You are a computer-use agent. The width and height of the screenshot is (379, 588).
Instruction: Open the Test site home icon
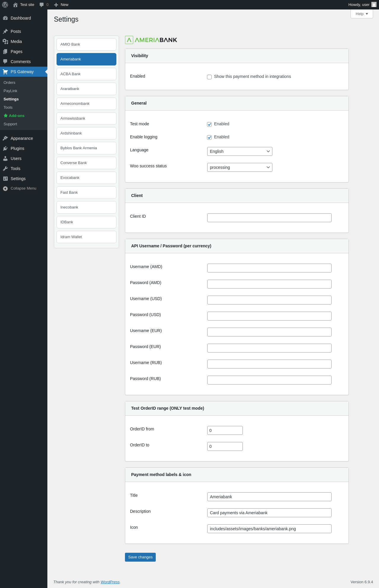point(15,5)
